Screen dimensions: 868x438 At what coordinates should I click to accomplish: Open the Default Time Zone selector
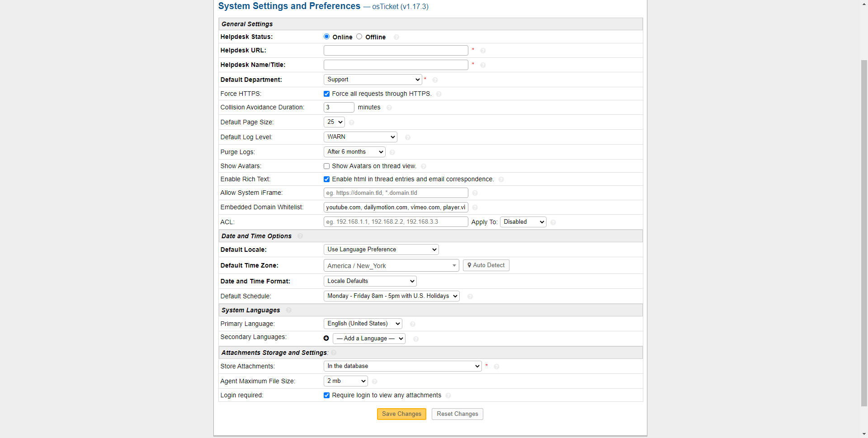tap(391, 266)
